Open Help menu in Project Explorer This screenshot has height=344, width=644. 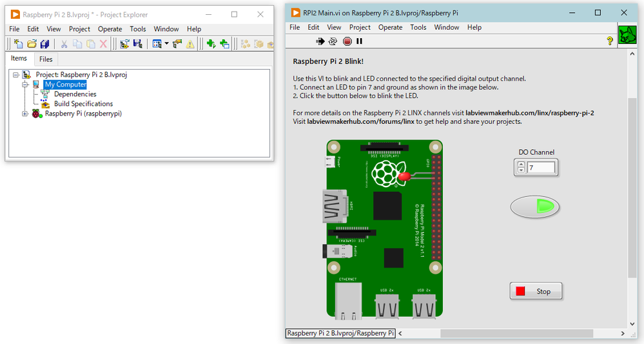coord(194,29)
